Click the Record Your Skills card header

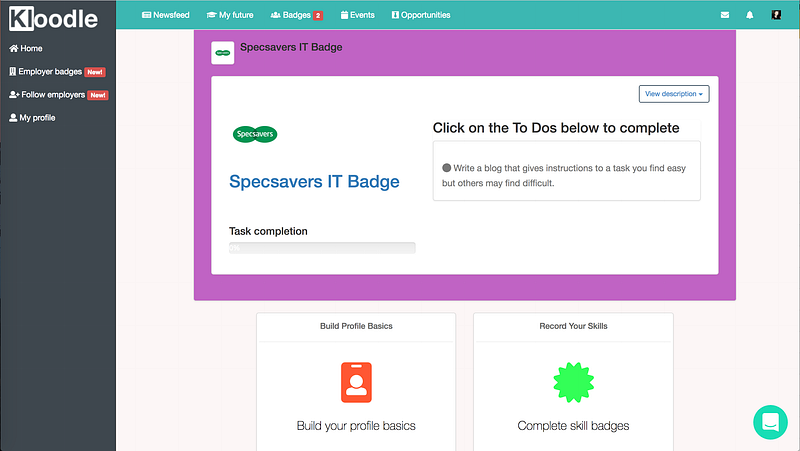[573, 326]
